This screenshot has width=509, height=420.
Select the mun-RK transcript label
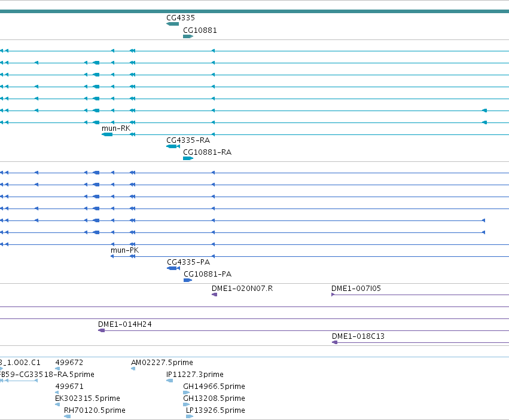tap(116, 128)
